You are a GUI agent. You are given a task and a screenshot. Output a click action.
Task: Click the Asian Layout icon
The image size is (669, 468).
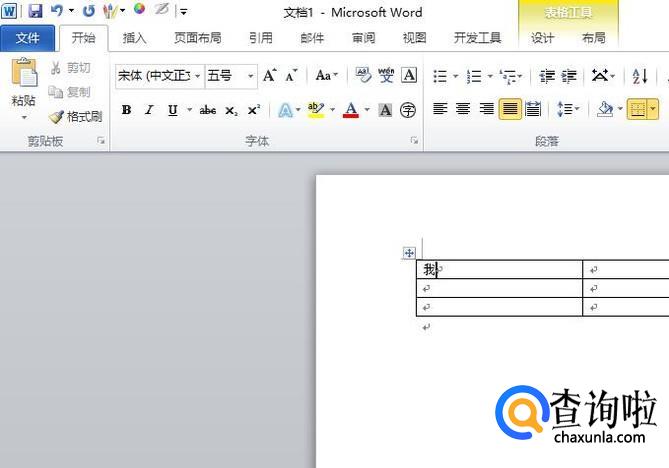coord(599,76)
